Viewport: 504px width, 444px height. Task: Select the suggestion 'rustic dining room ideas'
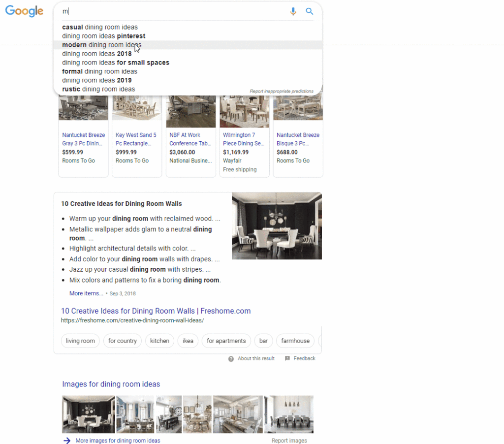tap(98, 89)
